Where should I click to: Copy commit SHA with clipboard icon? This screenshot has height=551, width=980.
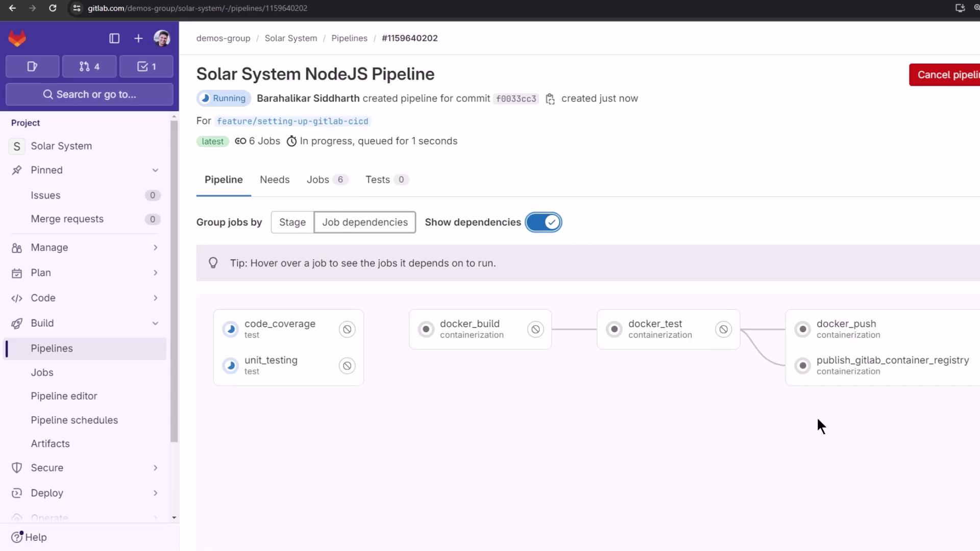[550, 99]
